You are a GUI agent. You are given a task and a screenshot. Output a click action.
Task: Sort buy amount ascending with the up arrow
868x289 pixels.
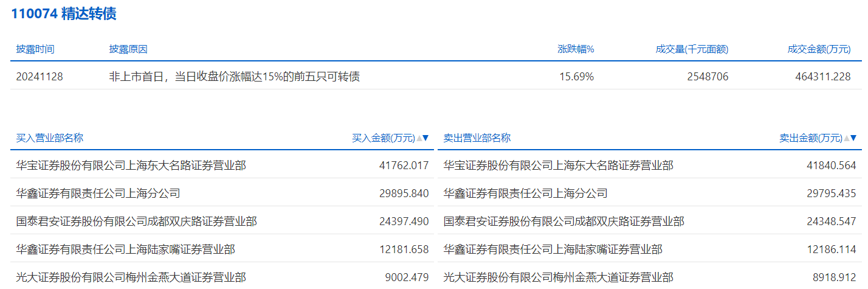click(419, 138)
